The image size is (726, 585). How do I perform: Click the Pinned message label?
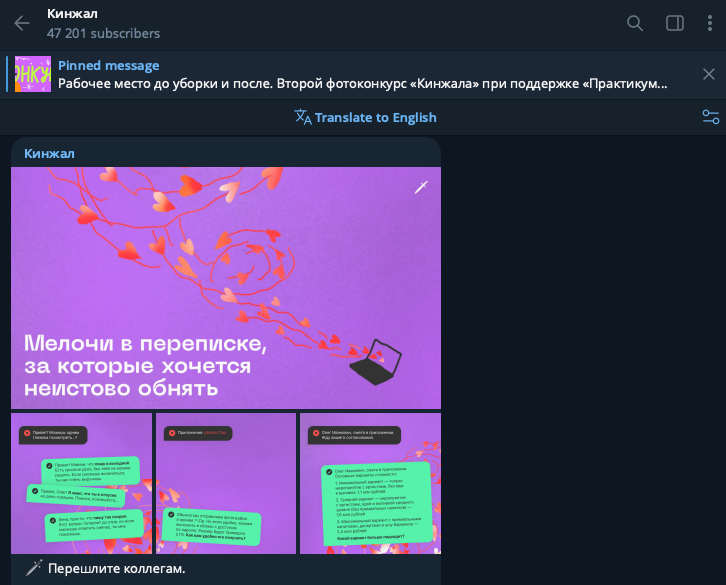(108, 65)
